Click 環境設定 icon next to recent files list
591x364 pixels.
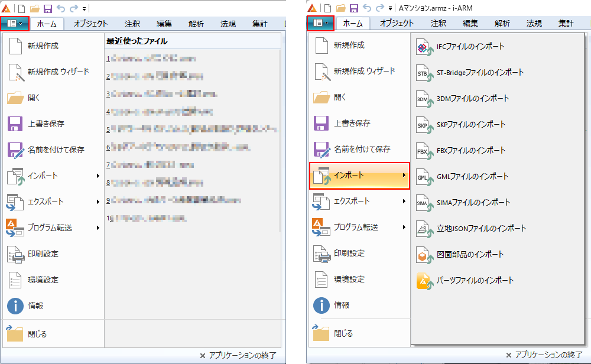(15, 280)
